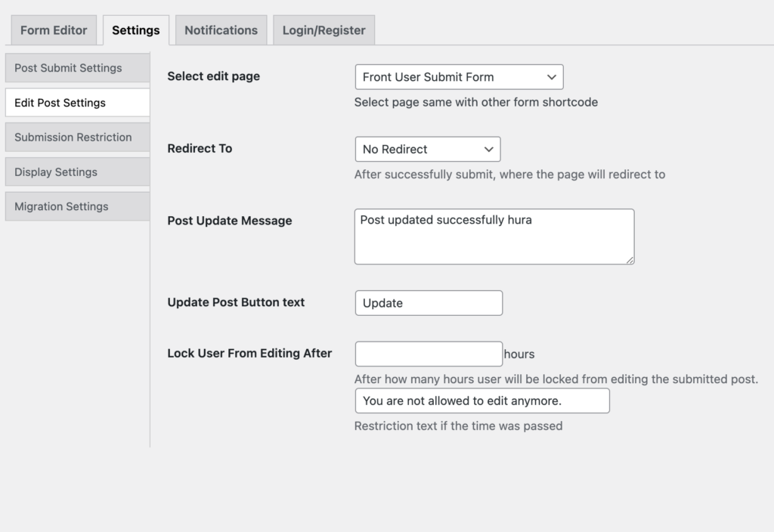The height and width of the screenshot is (532, 774).
Task: Go to the Login/Register tab
Action: click(324, 30)
